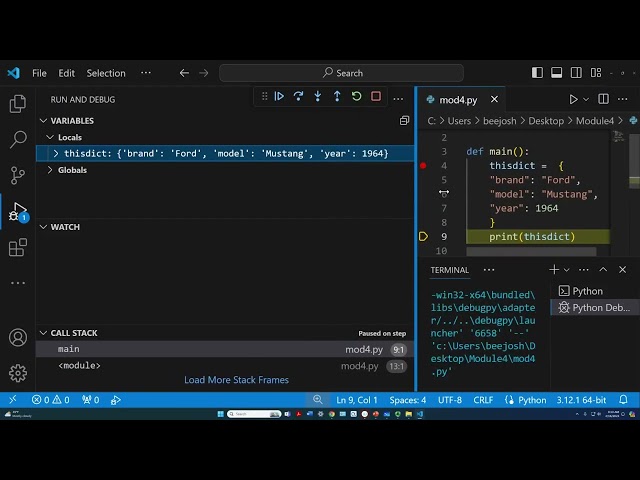The image size is (640, 480).
Task: Open panel views overflow next to TERMINAL
Action: coord(489,270)
